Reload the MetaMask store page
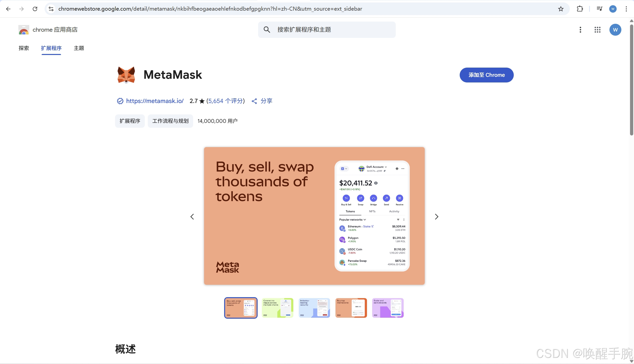The image size is (634, 364). [x=35, y=9]
